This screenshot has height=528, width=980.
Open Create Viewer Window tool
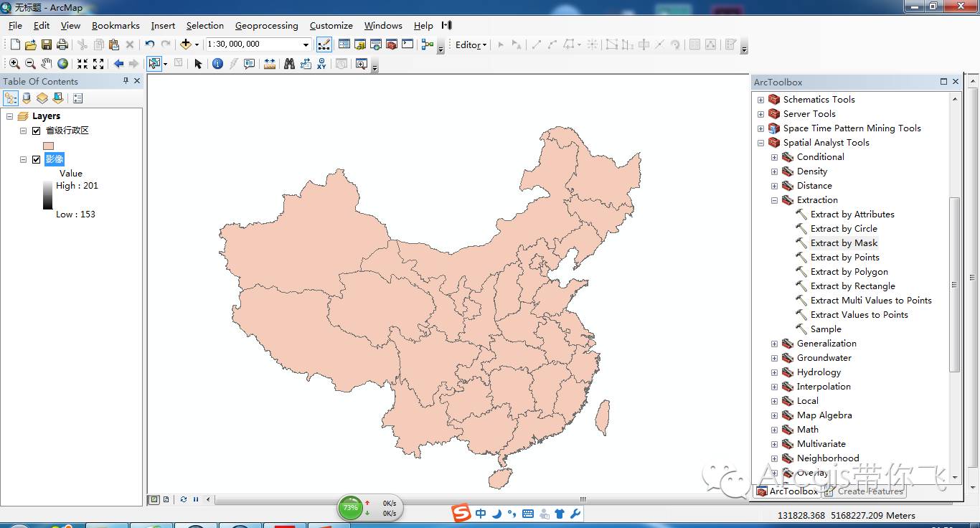tap(361, 64)
